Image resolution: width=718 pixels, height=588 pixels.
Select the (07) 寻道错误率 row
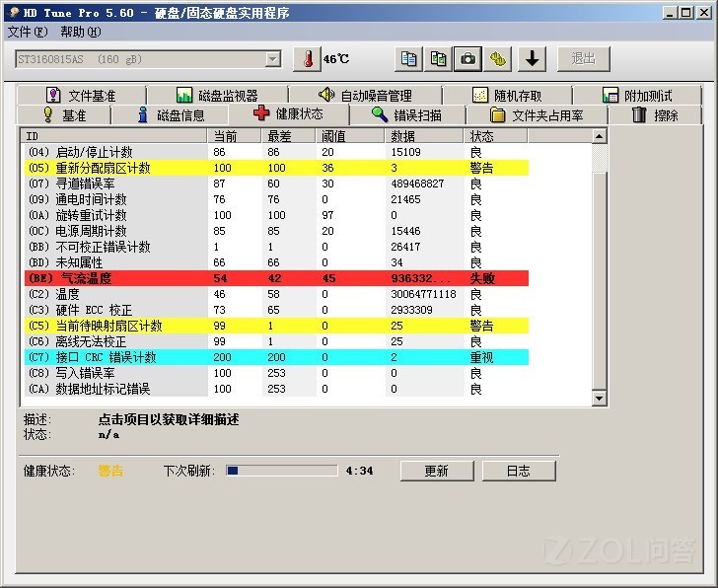(x=276, y=184)
